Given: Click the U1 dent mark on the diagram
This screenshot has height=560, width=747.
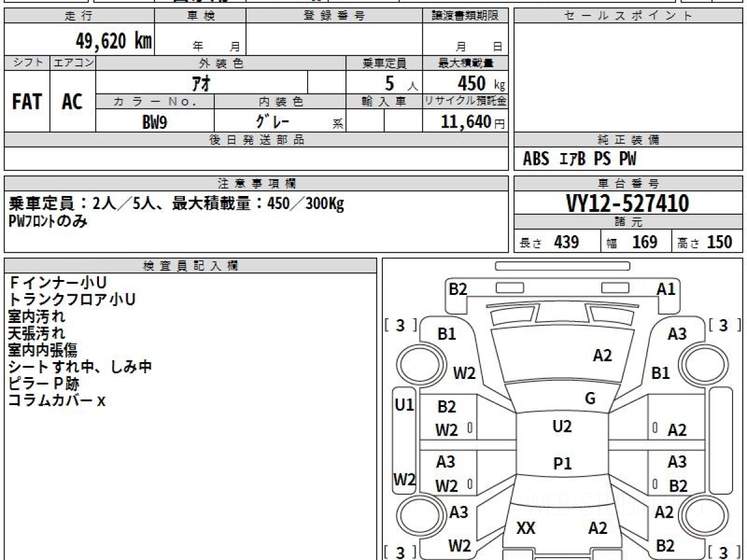Looking at the screenshot, I should tap(405, 406).
